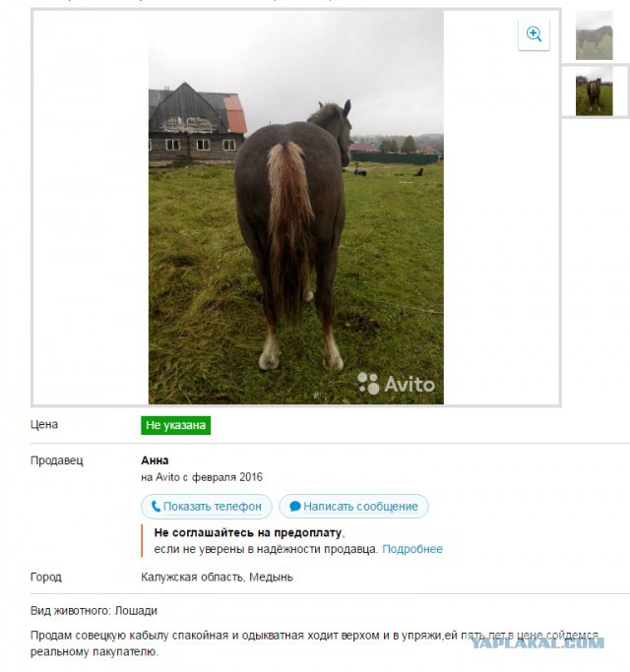Select the second horse rear-view thumbnail

(x=594, y=91)
